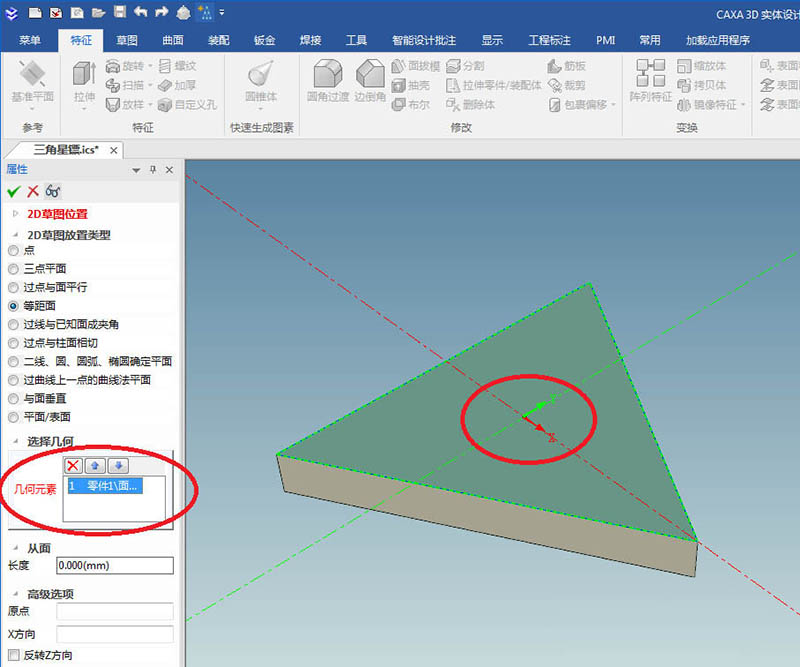Select the 三点平面 radio option
Viewport: 800px width, 667px height.
click(13, 269)
